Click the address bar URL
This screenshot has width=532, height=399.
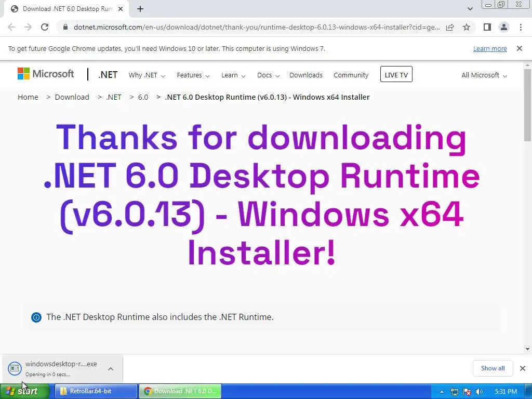pos(257,27)
